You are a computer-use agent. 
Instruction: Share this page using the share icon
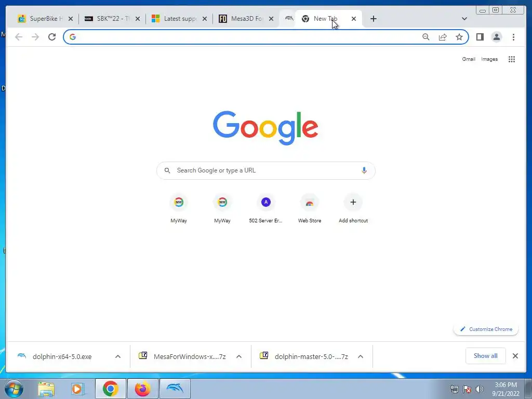(x=443, y=37)
